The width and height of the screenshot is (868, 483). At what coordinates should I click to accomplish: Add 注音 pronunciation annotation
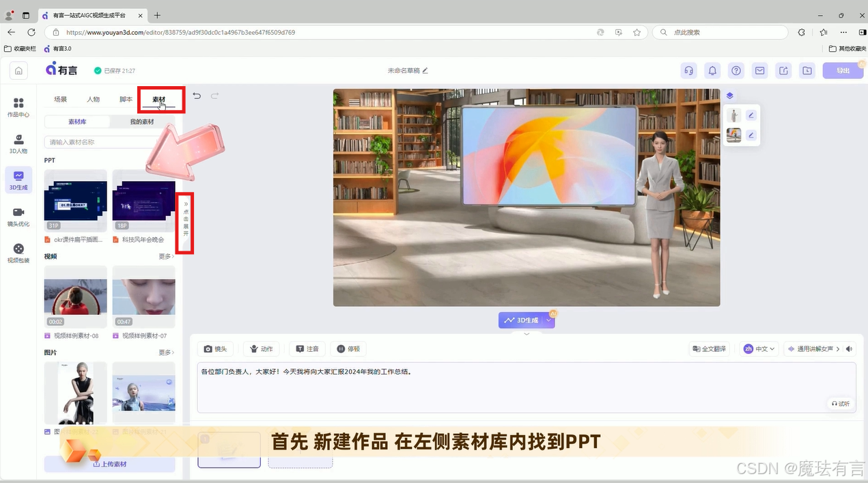307,348
